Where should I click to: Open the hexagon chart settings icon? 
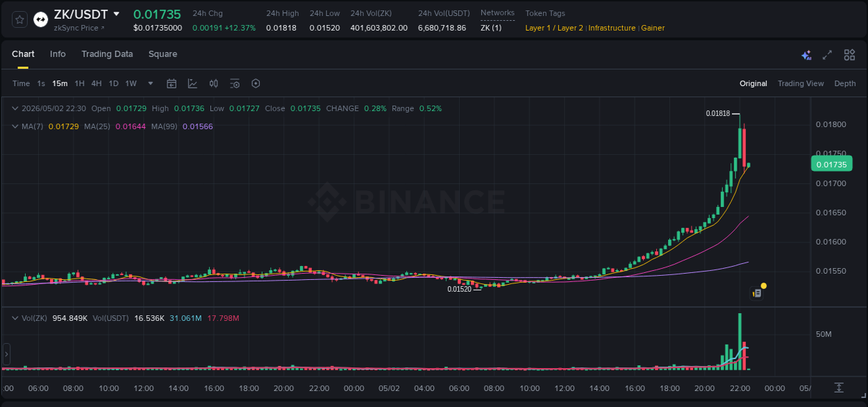256,83
